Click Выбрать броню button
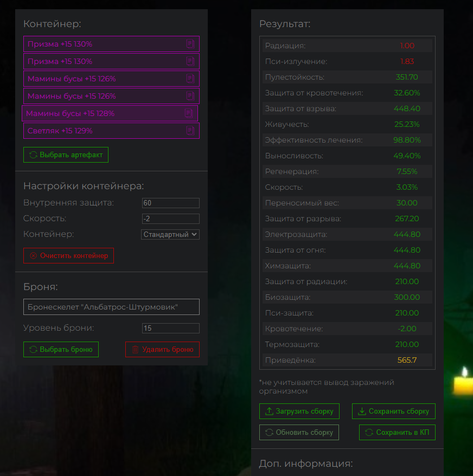This screenshot has width=473, height=476. tap(61, 350)
